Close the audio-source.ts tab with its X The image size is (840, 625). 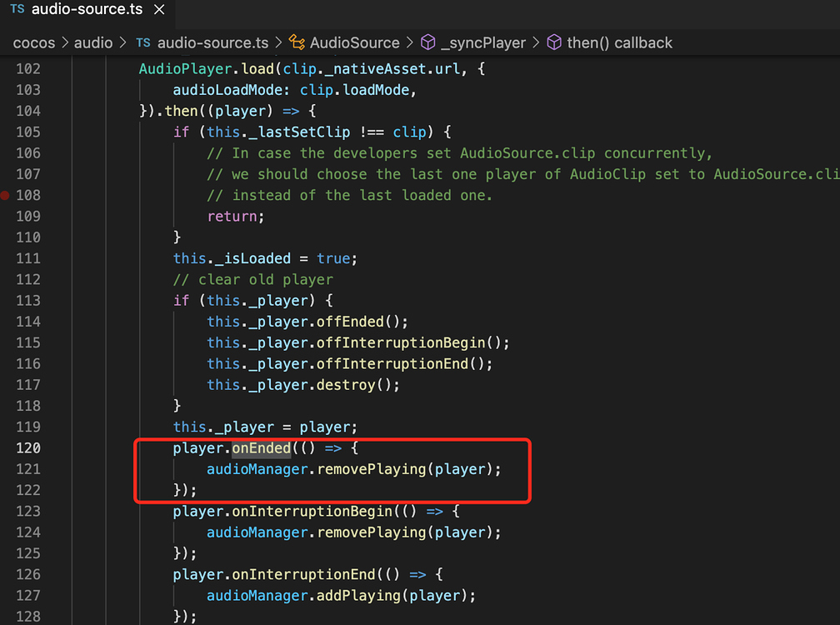(158, 10)
